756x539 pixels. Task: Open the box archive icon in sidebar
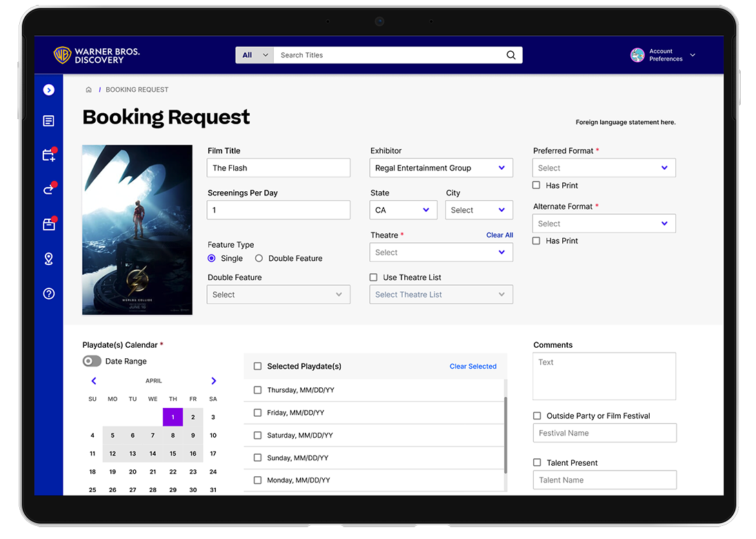[x=49, y=224]
